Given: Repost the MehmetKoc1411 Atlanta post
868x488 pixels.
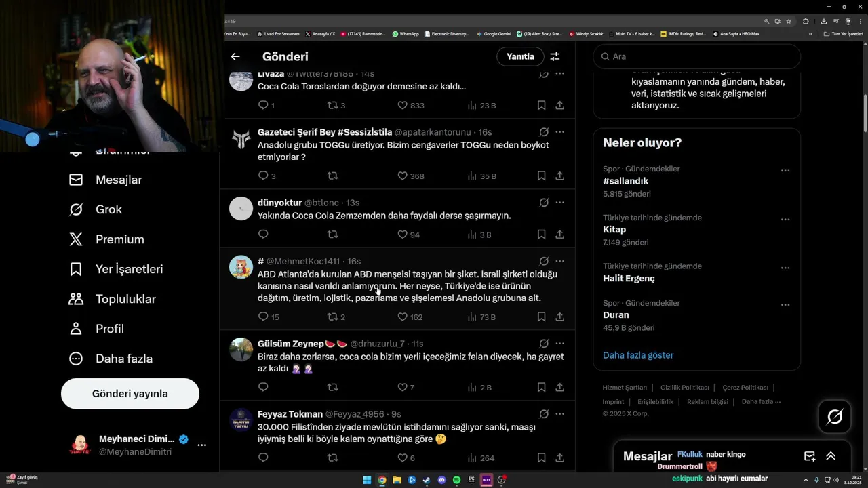Looking at the screenshot, I should coord(336,317).
